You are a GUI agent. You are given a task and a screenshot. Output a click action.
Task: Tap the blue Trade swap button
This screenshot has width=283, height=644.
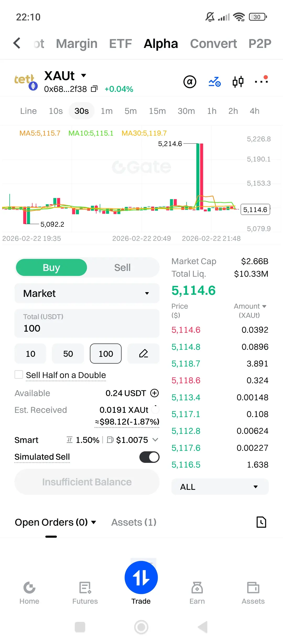tap(141, 578)
